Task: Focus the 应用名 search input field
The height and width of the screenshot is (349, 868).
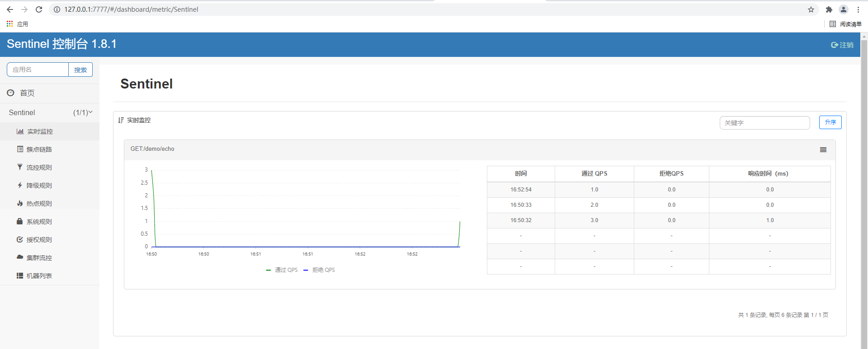Action: (x=38, y=70)
